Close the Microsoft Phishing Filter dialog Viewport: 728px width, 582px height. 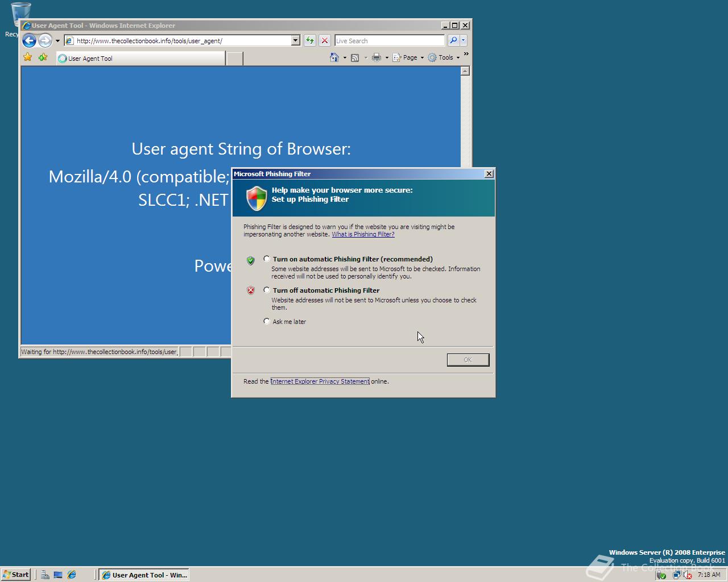coord(489,174)
